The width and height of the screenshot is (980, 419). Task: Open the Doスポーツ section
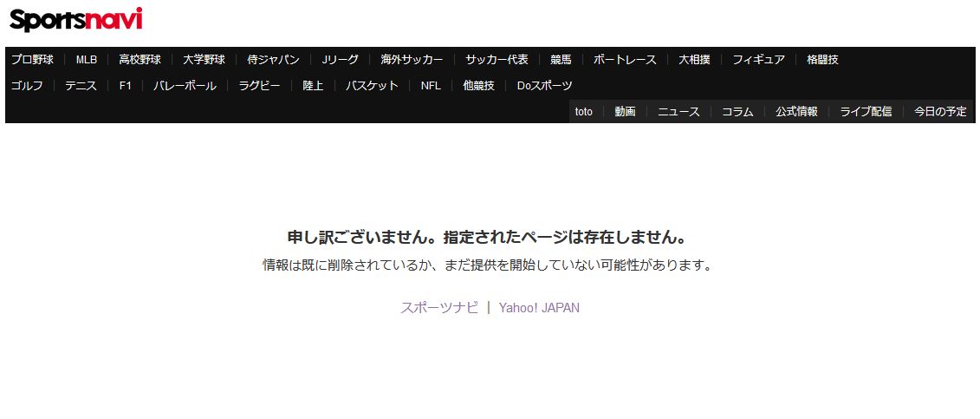click(544, 86)
